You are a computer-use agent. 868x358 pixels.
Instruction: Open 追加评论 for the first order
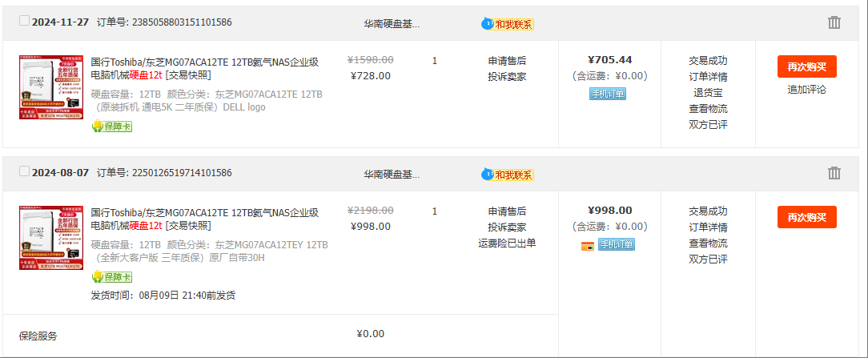coord(806,90)
